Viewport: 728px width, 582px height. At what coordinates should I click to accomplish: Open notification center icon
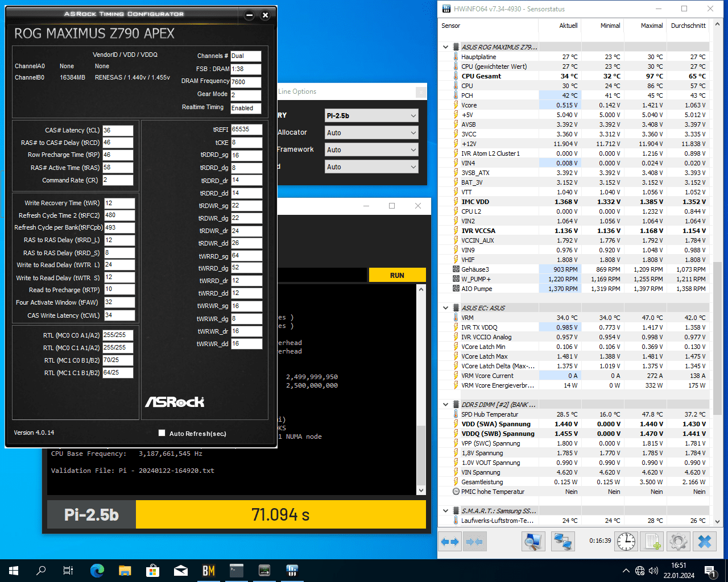(710, 571)
